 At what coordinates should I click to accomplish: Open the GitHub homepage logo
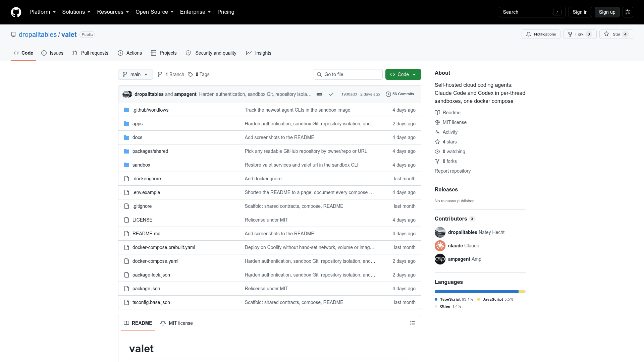tap(16, 12)
